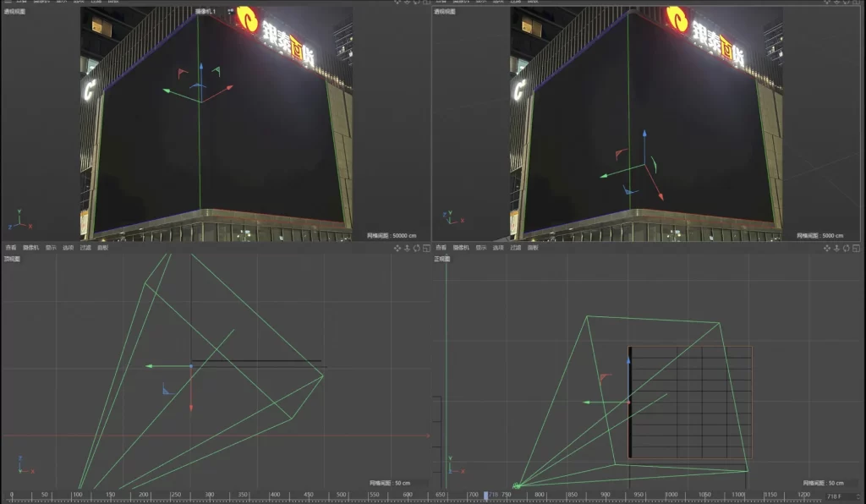866x504 pixels.
Task: Open 选项 menu in the top view panel
Action: (68, 248)
